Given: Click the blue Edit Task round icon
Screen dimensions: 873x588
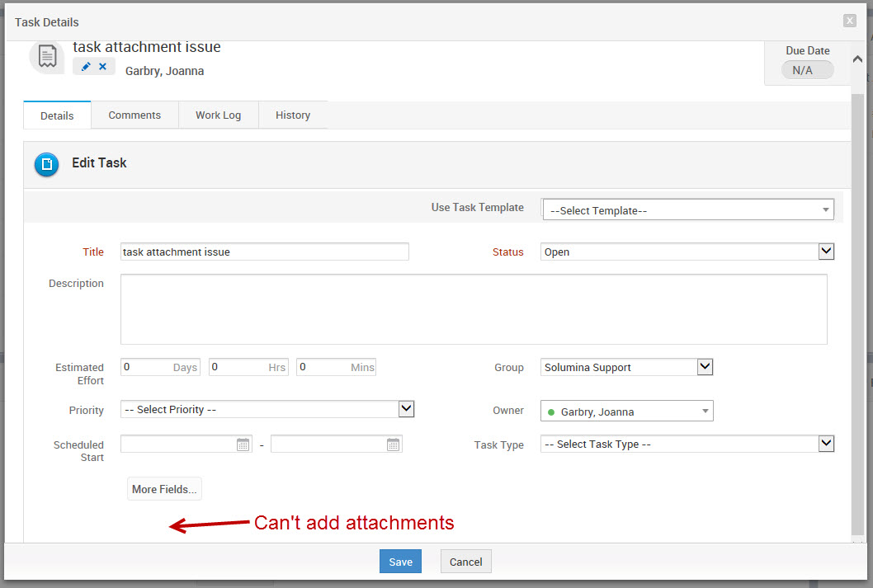Looking at the screenshot, I should [47, 164].
